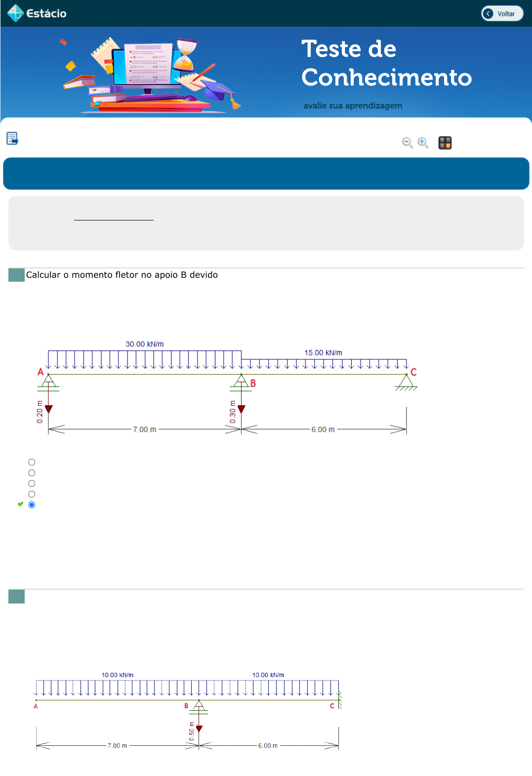Image resolution: width=532 pixels, height=776 pixels.
Task: Click the Estácio logo in header
Action: (37, 13)
